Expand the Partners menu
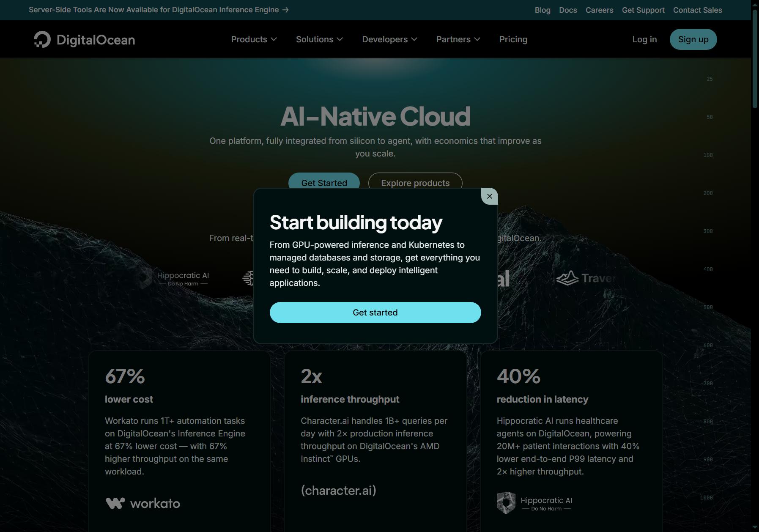This screenshot has width=759, height=532. [458, 39]
